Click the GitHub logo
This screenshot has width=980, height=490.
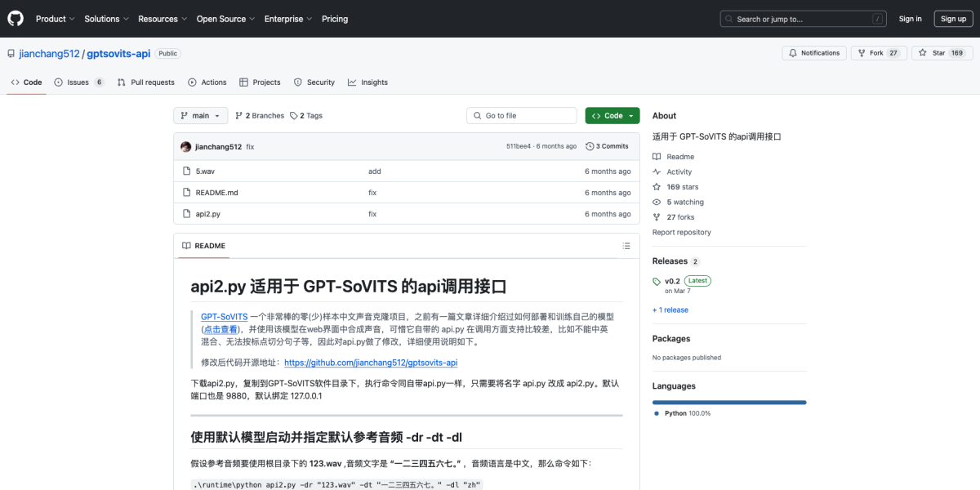pos(15,18)
